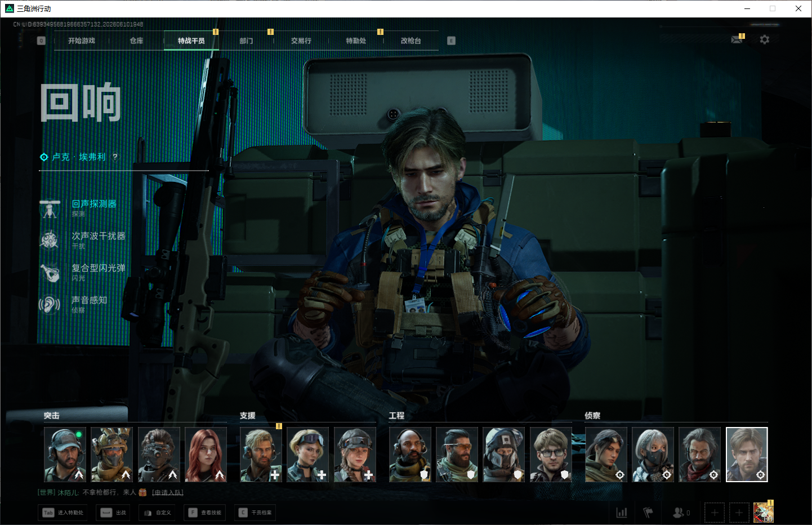Choose the dark-haired female recon operator
Viewport: 812px width, 525px height.
click(606, 454)
